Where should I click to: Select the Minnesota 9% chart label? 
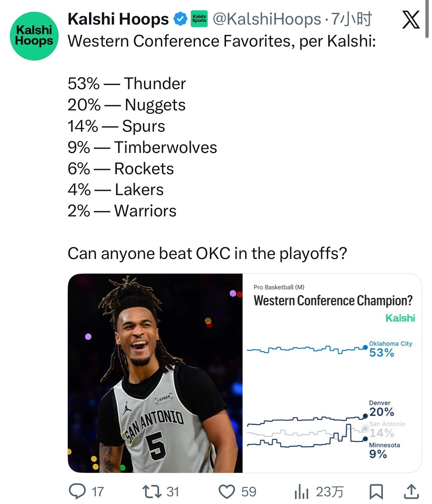coord(384,450)
